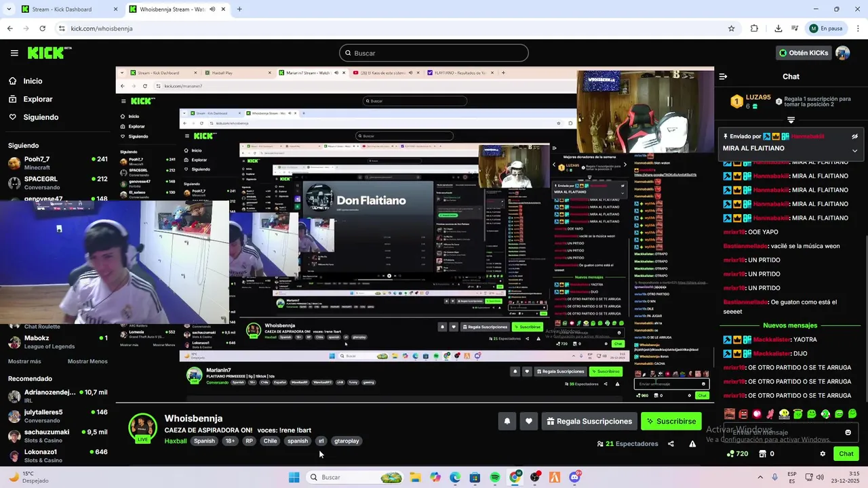
Task: Click the 18+ tag
Action: click(230, 441)
